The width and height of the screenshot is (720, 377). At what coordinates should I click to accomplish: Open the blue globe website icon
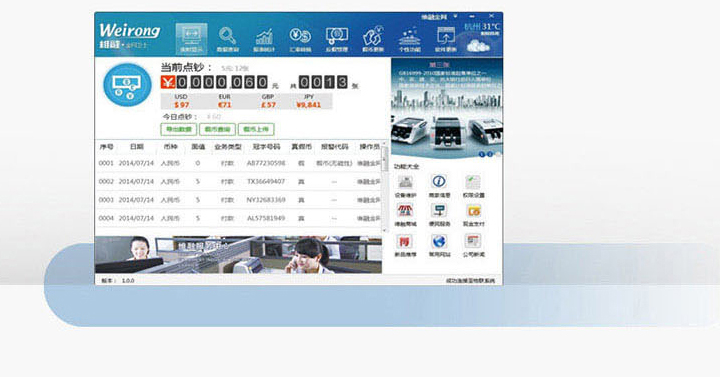[x=439, y=241]
